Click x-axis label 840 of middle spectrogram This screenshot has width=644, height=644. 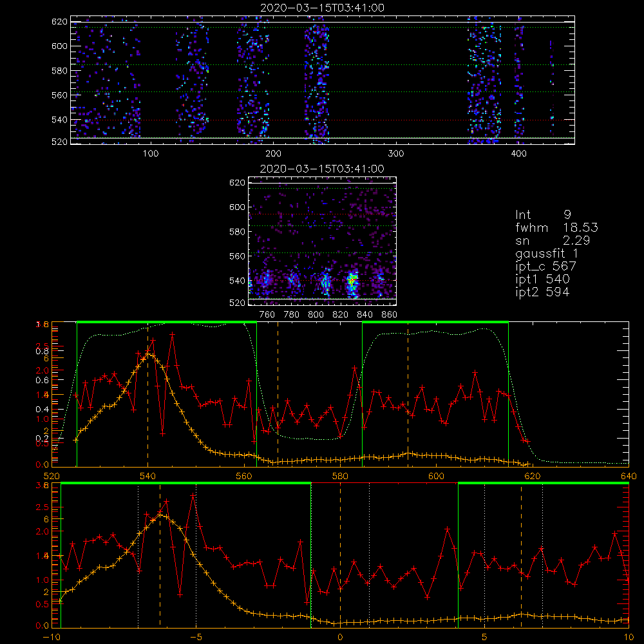coord(365,315)
